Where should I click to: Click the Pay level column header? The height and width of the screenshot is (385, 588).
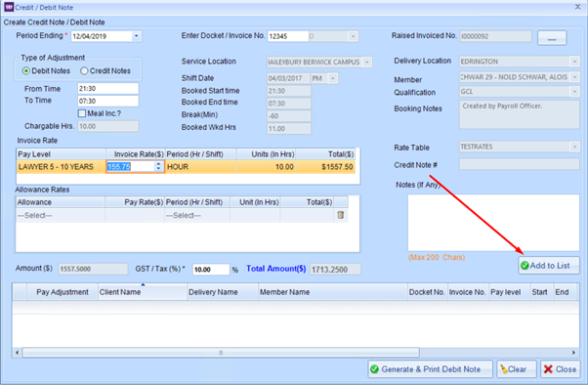click(510, 292)
